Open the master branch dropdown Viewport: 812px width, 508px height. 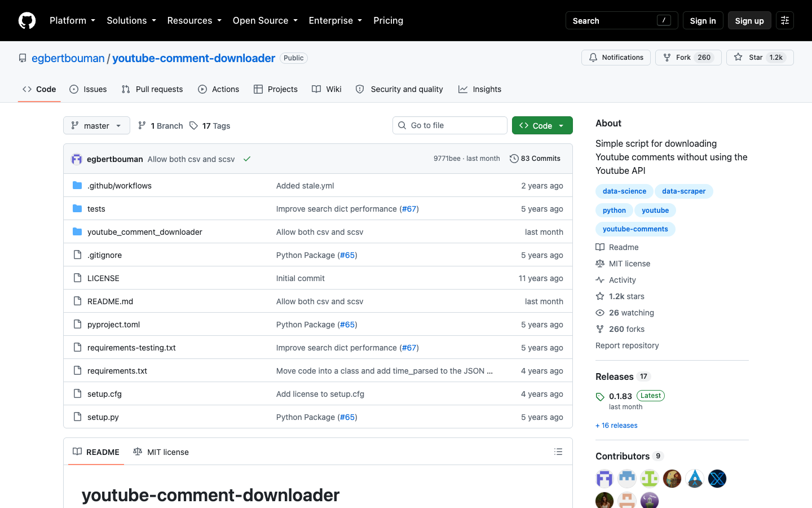96,125
